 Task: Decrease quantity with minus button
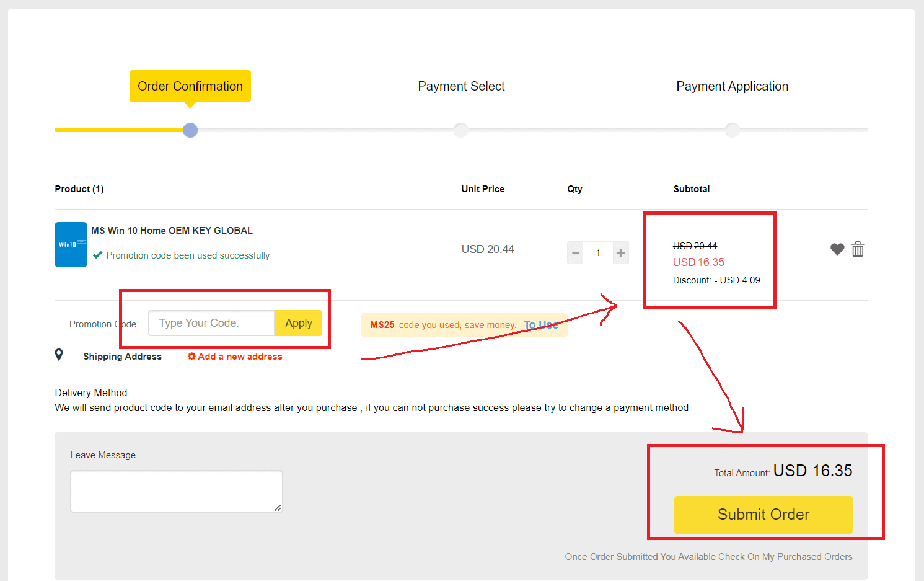(575, 253)
